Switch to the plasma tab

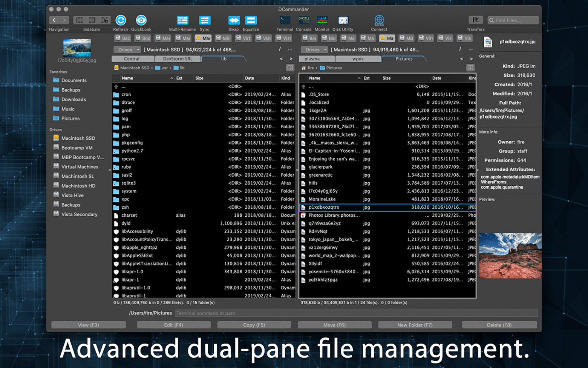coord(316,59)
